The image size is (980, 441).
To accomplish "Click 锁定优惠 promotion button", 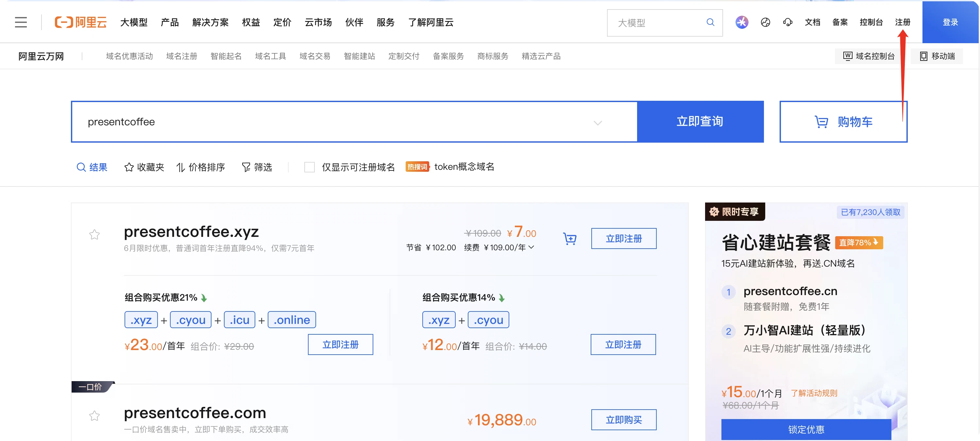I will 806,429.
